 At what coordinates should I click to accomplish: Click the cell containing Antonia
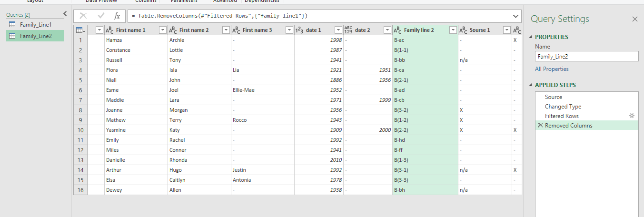point(263,180)
